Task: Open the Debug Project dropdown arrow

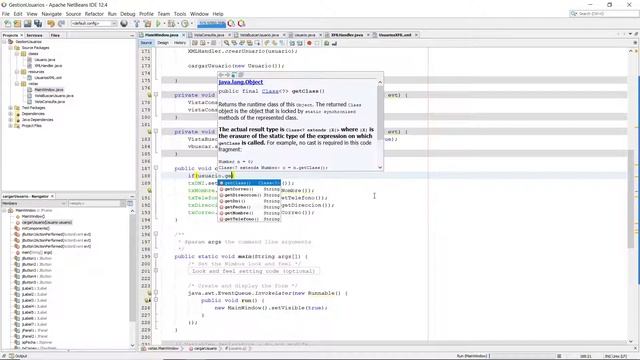Action: pyautogui.click(x=178, y=24)
